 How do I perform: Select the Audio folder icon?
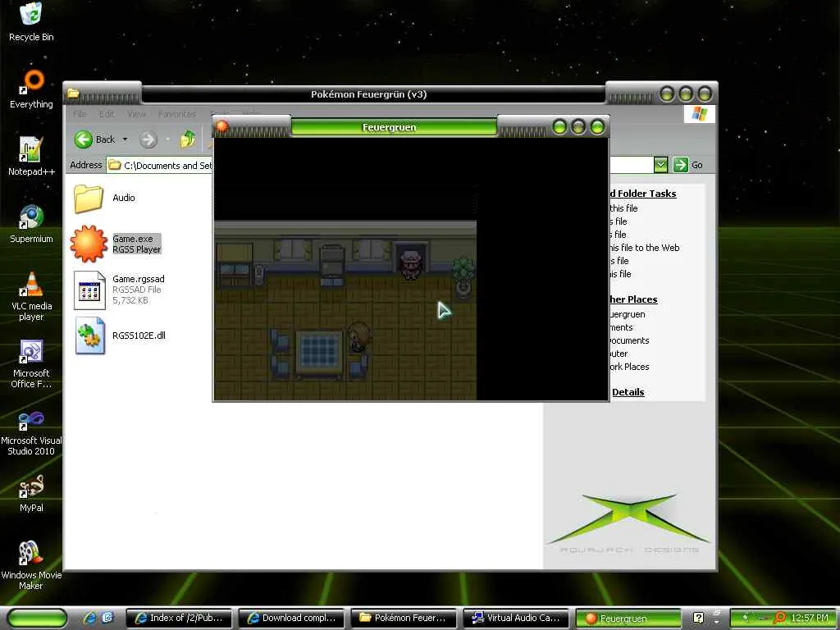[x=89, y=199]
